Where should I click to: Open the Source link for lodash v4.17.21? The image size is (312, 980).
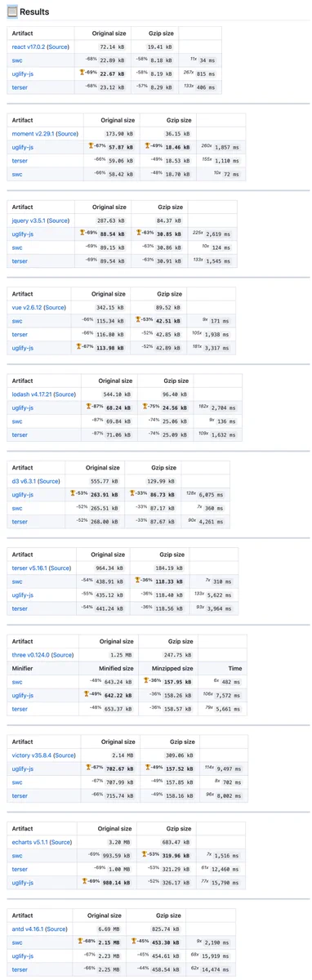tap(70, 394)
